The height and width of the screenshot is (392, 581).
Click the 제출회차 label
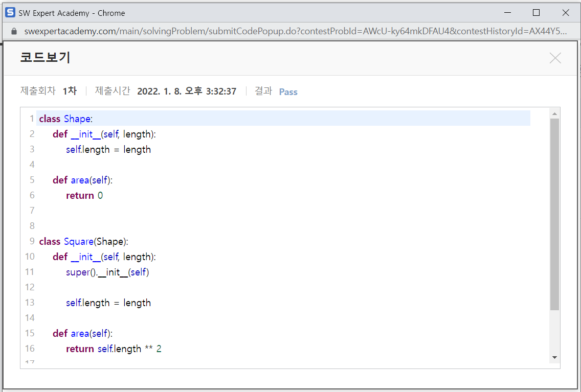click(x=38, y=90)
